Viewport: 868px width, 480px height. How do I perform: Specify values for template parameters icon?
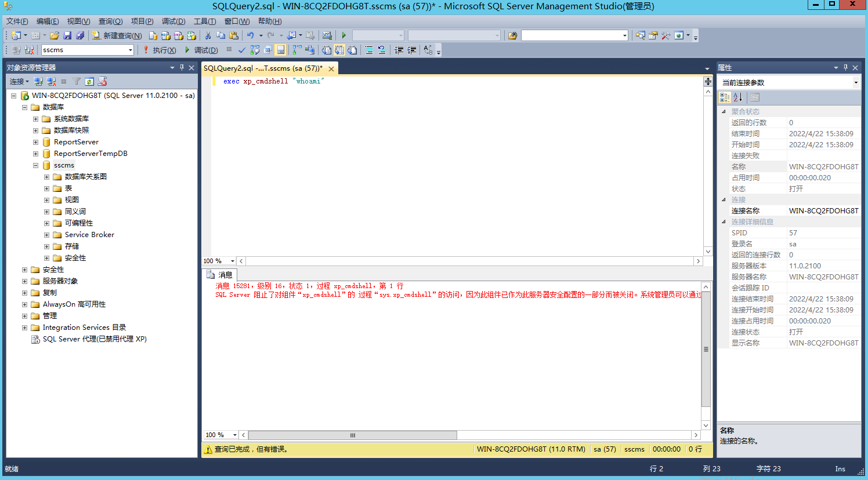click(x=428, y=50)
